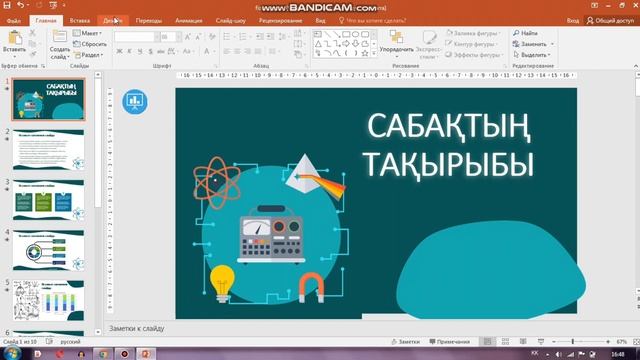Viewport: 640px width, 360px height.
Task: Open the Section (Раздел) dropdown
Action: 89,55
